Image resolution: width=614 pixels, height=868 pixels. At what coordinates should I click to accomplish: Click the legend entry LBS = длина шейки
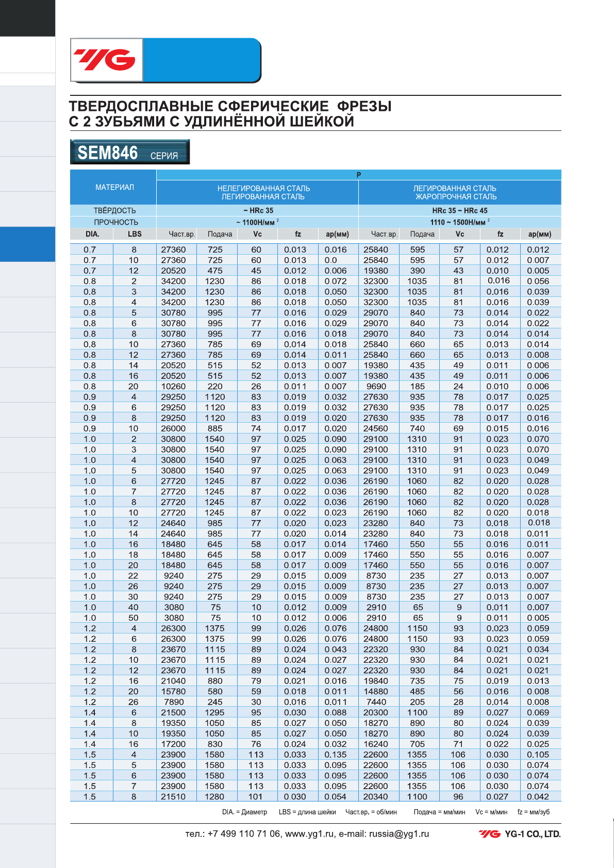(x=307, y=812)
